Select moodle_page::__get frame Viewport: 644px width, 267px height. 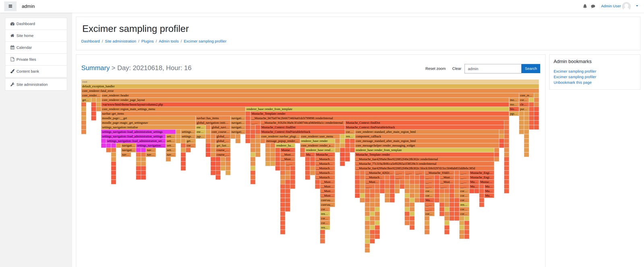(x=148, y=118)
